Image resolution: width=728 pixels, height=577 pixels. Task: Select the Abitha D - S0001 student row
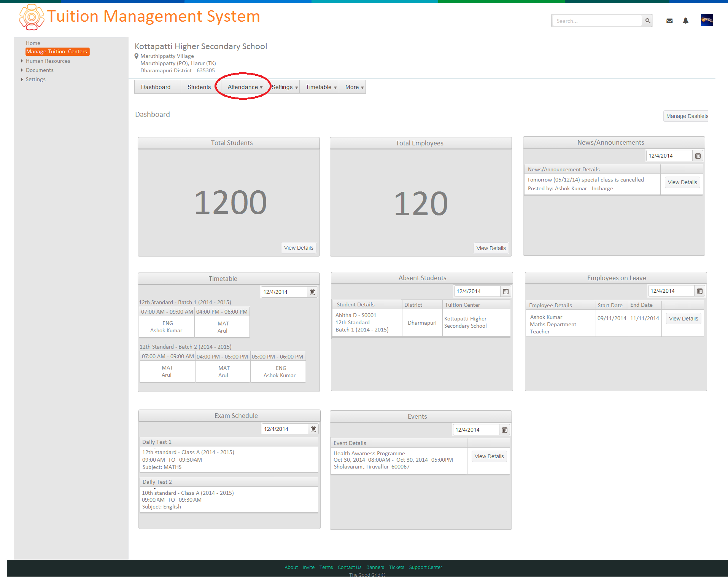coord(421,322)
